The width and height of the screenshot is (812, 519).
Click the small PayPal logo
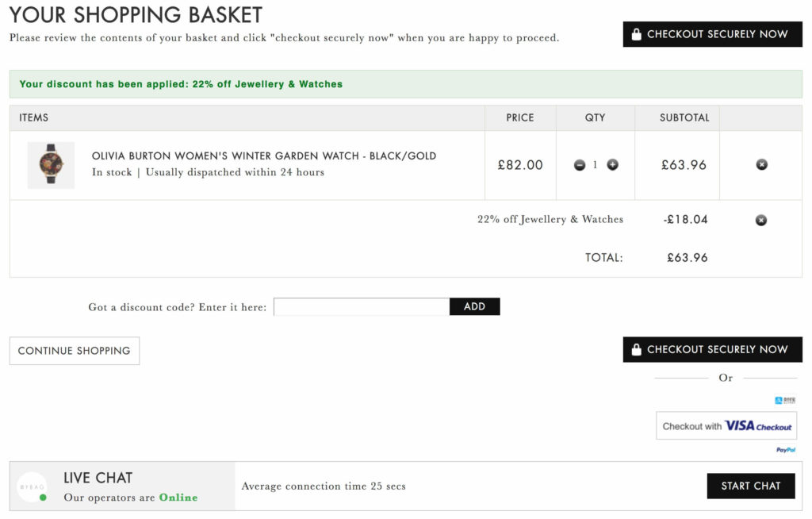786,450
